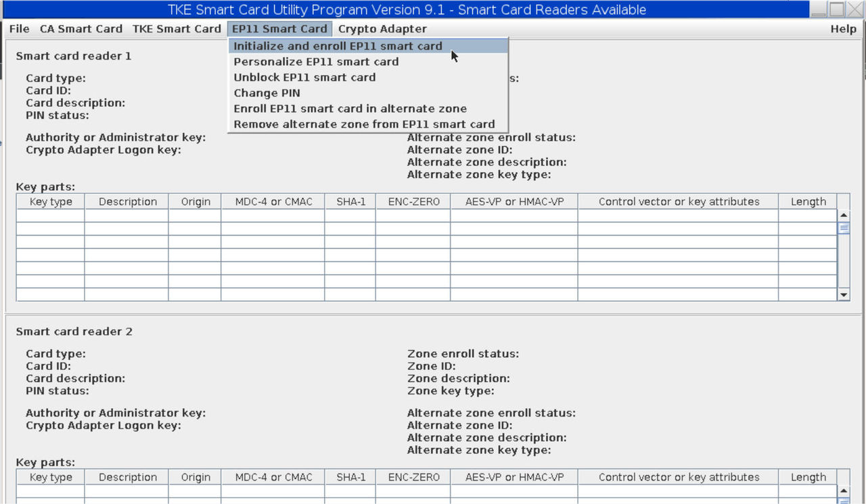This screenshot has height=504, width=866.
Task: Click the Origin column header in reader 2
Action: click(196, 477)
